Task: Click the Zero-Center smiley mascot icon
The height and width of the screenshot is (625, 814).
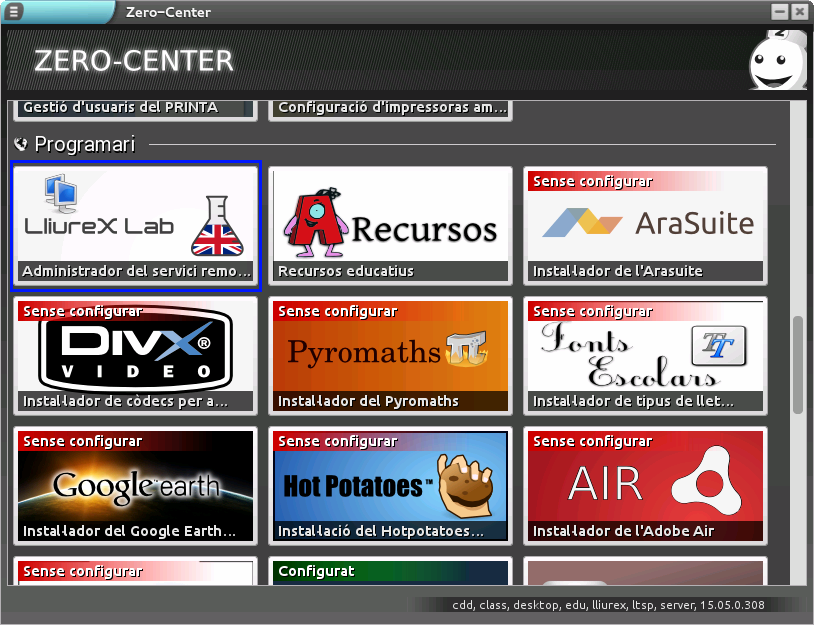Action: click(777, 62)
